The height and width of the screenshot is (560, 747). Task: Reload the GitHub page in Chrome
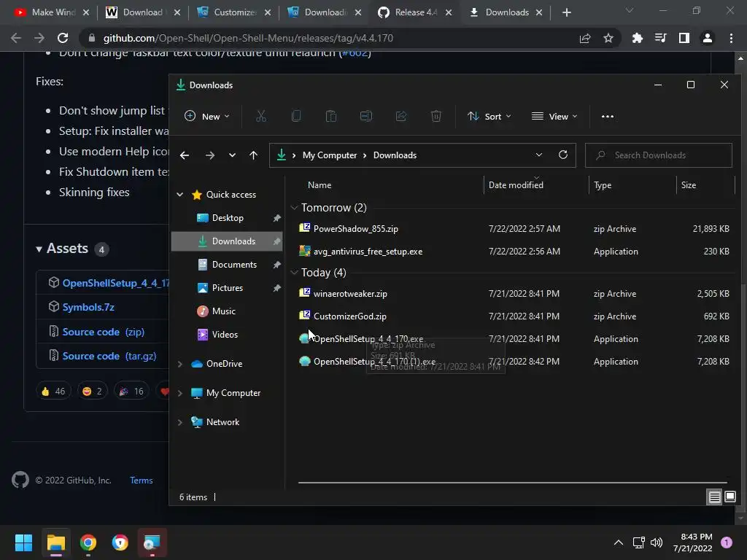(x=63, y=38)
